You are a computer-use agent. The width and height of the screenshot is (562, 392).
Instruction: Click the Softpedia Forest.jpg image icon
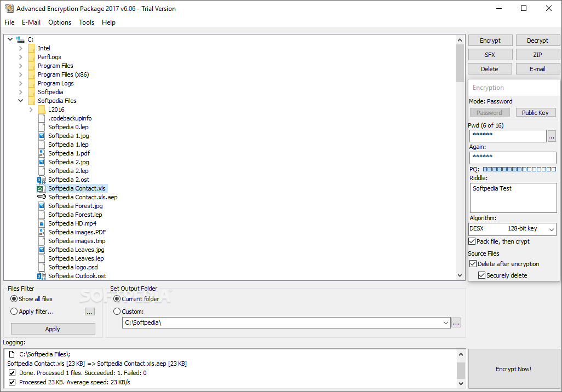coord(42,206)
